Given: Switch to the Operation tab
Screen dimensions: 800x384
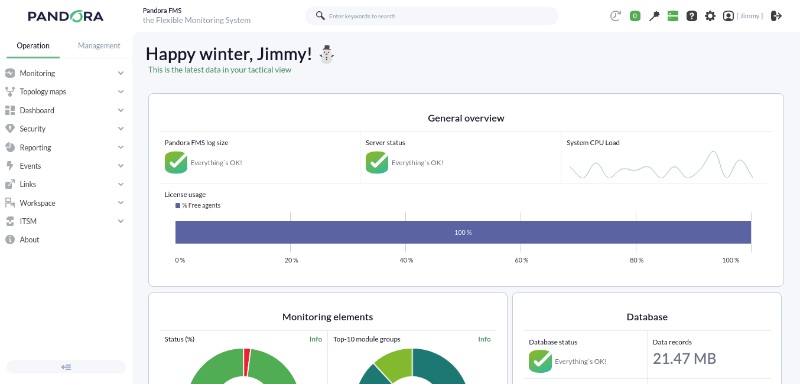Looking at the screenshot, I should [33, 45].
